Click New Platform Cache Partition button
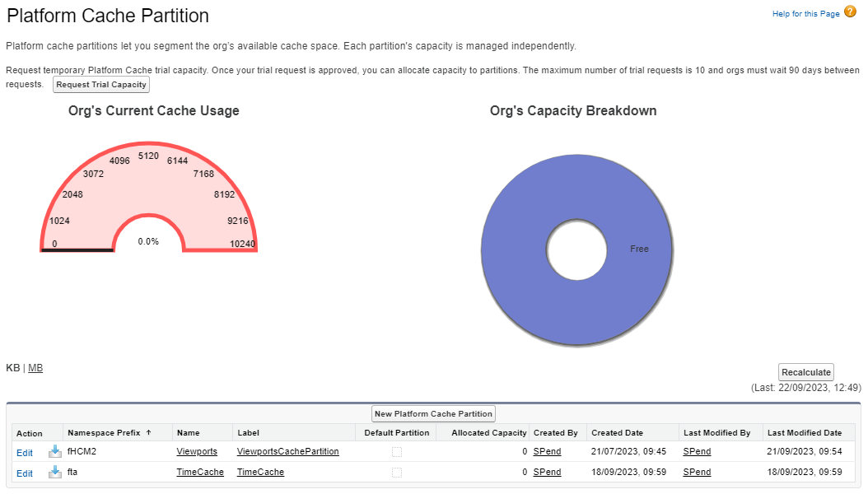 coord(433,413)
